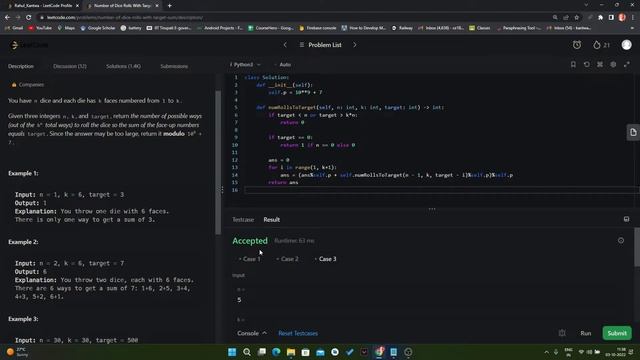Click the horizontal split handle above Result
Image resolution: width=640 pixels, height=360 pixels.
(x=432, y=209)
